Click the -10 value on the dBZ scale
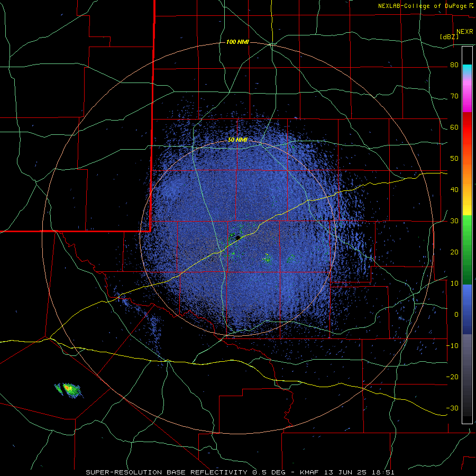The height and width of the screenshot is (476, 476). coord(453,346)
